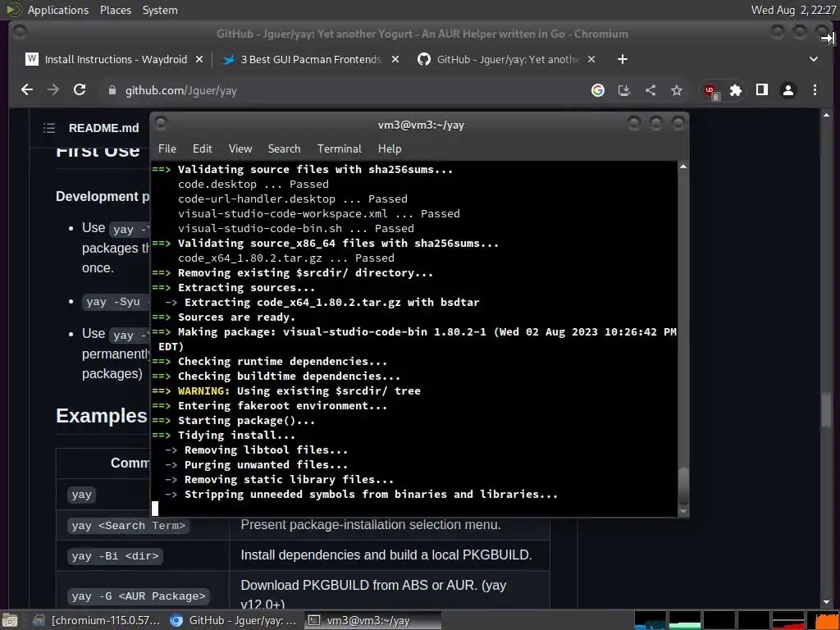Open the terminal Edit menu
This screenshot has width=840, height=630.
tap(202, 148)
